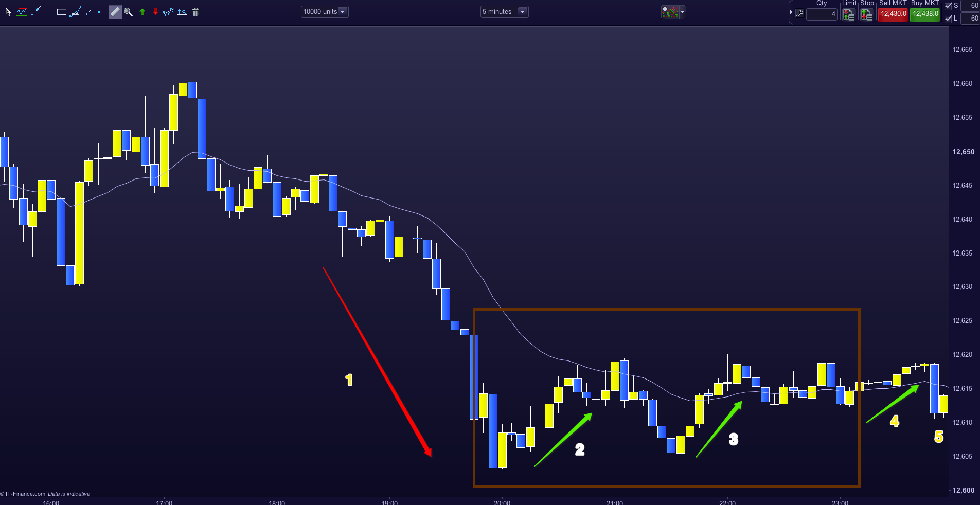Select the arrow cursor tool
980x505 pixels.
[x=8, y=12]
